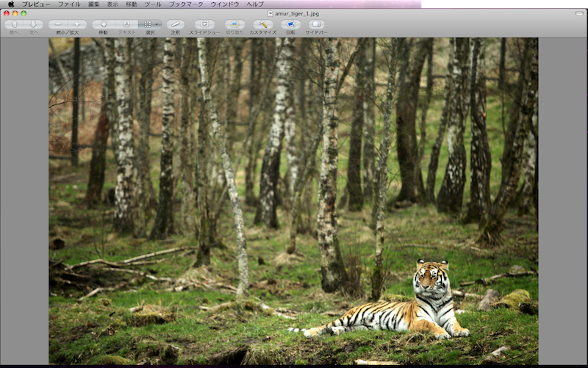Close the window with red button
Viewport: 588px width, 368px height.
(x=7, y=13)
